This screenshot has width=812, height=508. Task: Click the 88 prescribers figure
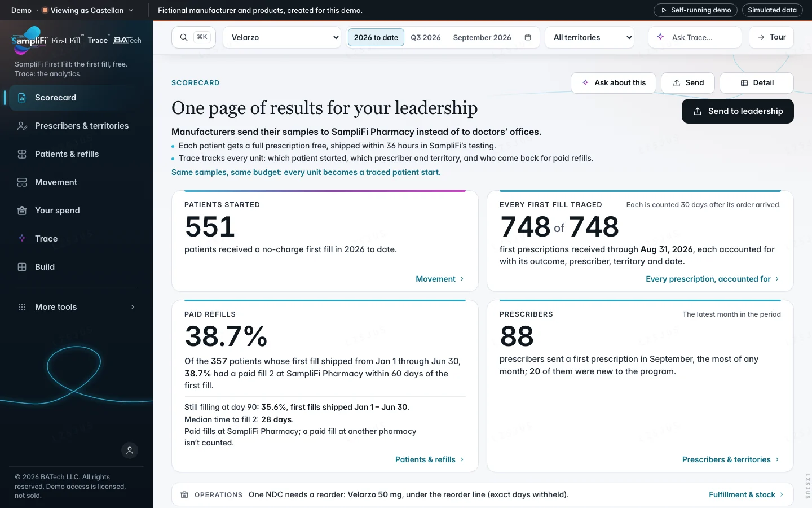point(517,336)
